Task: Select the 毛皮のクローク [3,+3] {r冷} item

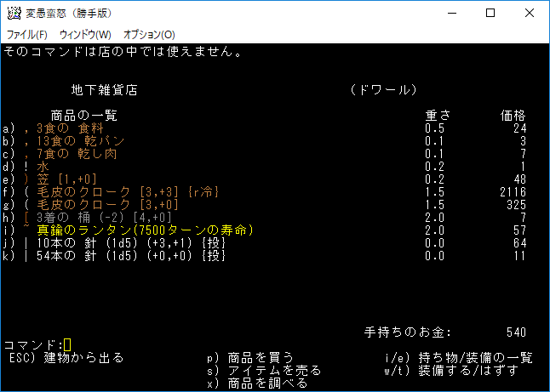Action: (x=128, y=192)
